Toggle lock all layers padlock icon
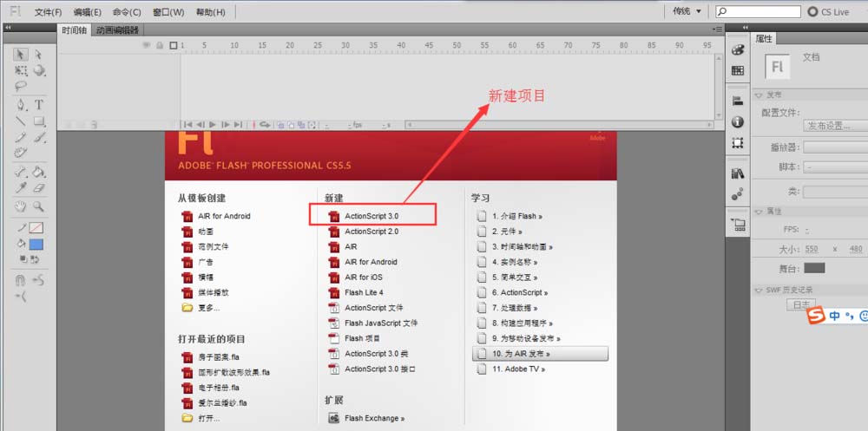 160,45
